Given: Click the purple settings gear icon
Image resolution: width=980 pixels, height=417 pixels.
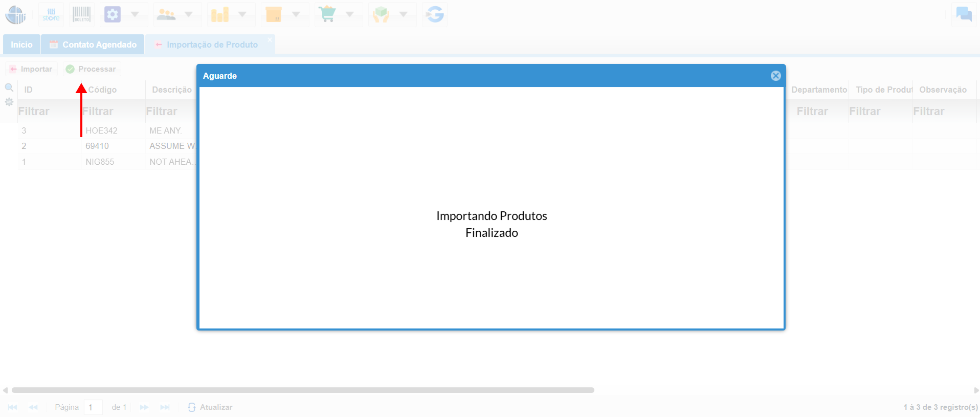Looking at the screenshot, I should [113, 14].
